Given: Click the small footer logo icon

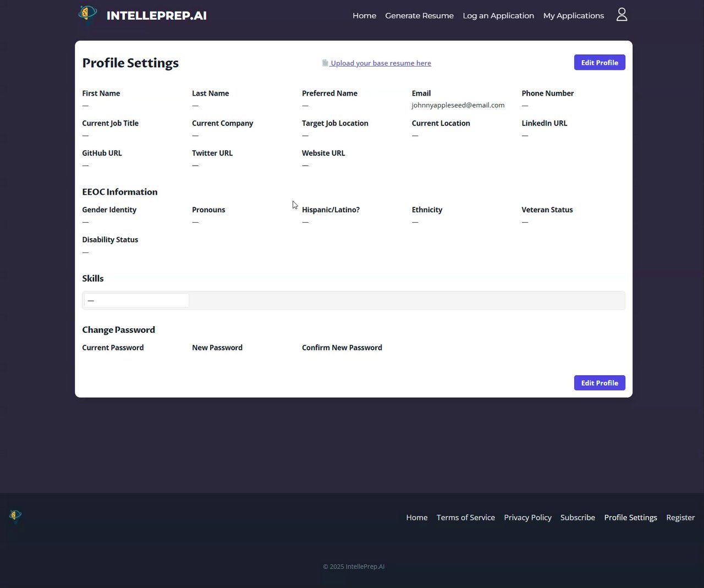Looking at the screenshot, I should pyautogui.click(x=15, y=515).
